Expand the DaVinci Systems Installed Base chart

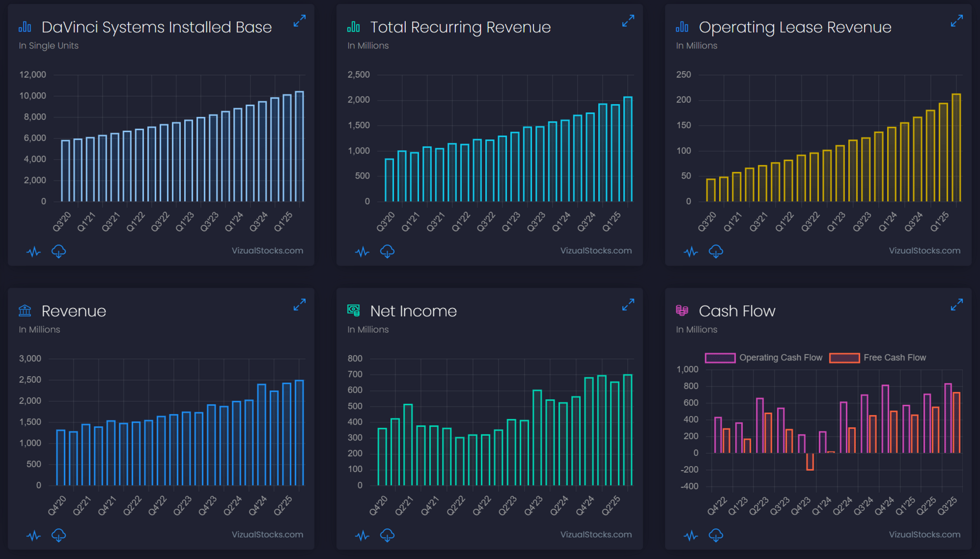(300, 21)
